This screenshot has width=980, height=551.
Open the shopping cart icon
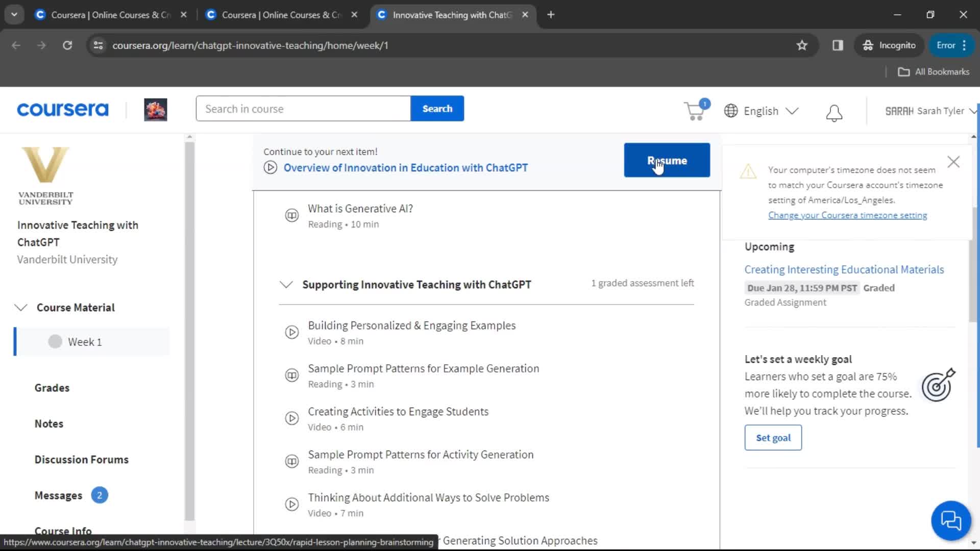click(x=695, y=111)
